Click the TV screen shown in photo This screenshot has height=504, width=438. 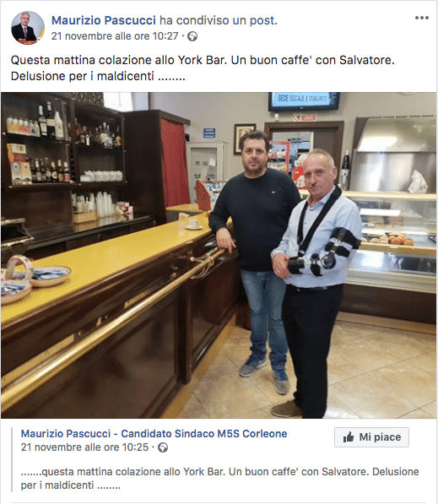click(304, 100)
